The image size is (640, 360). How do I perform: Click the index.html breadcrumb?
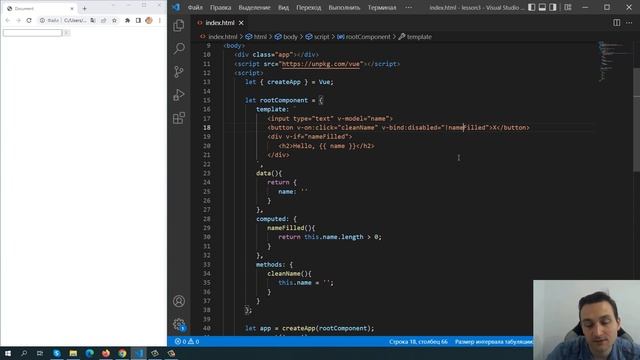click(222, 37)
